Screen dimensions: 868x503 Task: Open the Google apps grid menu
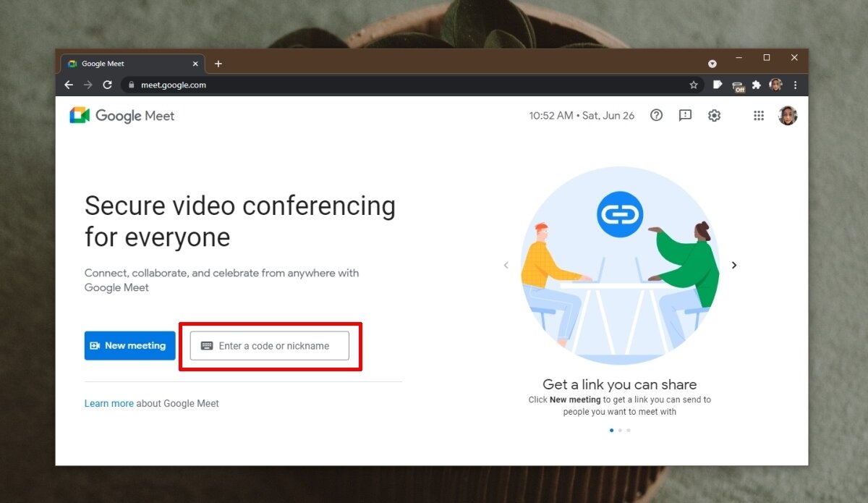pos(758,115)
